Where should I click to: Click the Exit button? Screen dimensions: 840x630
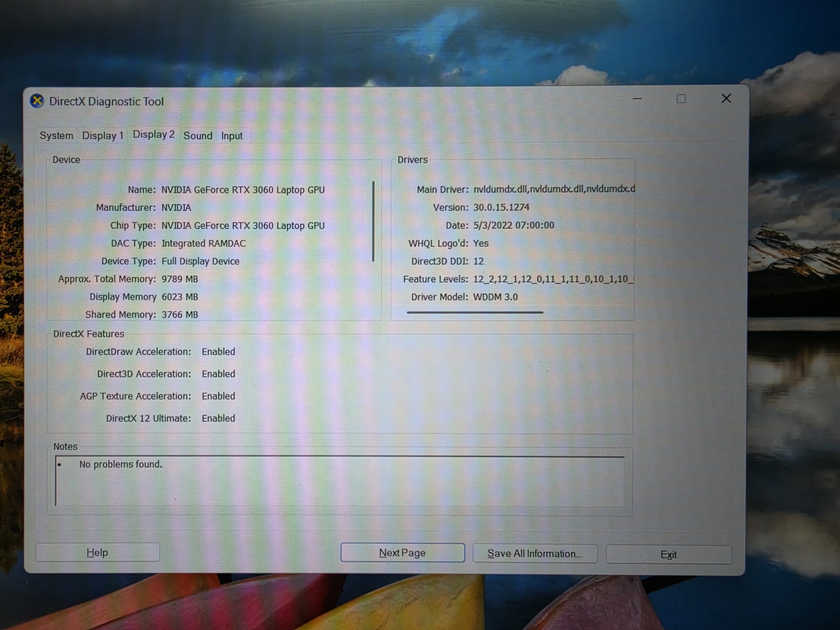pyautogui.click(x=669, y=555)
